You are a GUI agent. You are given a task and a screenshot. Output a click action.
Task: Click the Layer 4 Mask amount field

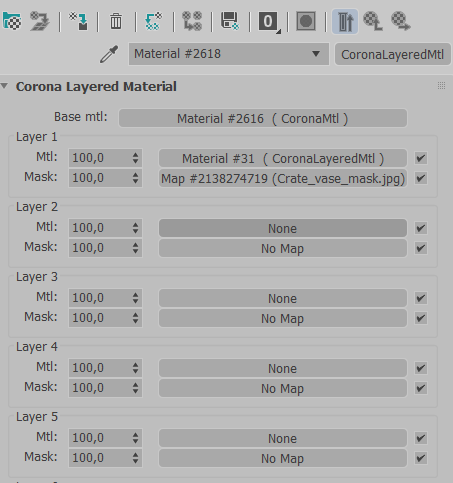[x=105, y=388]
